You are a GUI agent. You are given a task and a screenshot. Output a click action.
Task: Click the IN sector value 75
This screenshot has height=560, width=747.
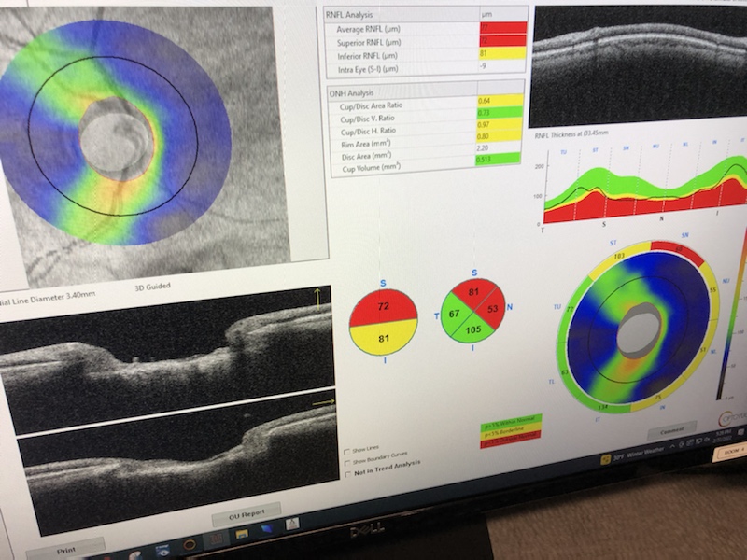(658, 397)
